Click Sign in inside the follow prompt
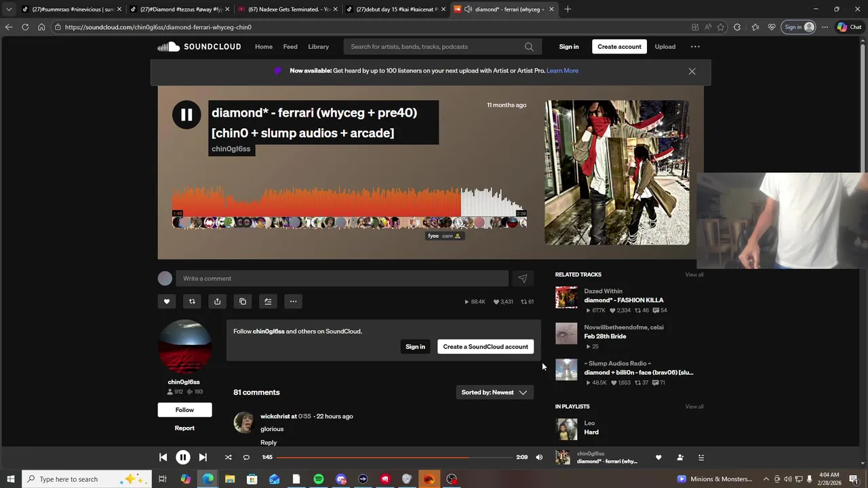 click(x=415, y=346)
